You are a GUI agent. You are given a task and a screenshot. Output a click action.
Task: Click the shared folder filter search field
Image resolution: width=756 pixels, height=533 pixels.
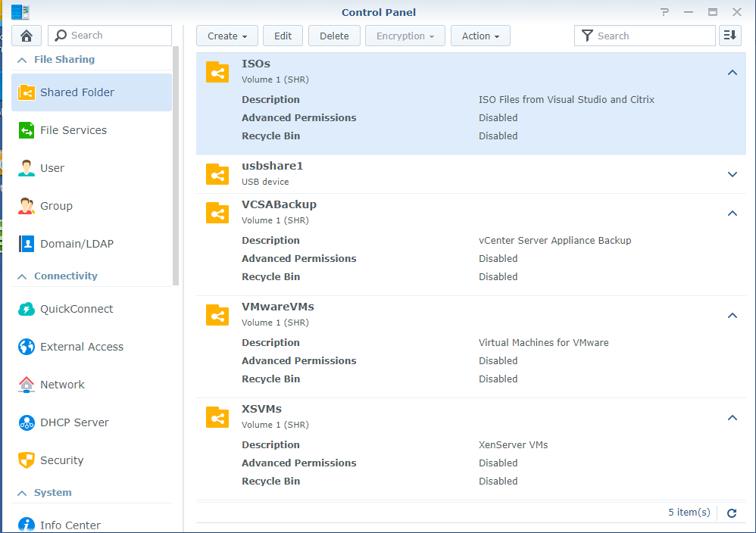[x=653, y=36]
